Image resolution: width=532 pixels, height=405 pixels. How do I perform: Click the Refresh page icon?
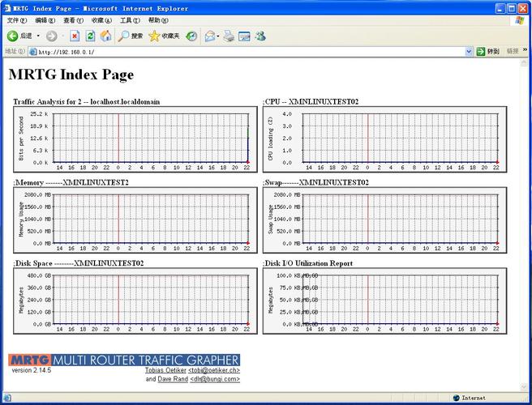(90, 36)
